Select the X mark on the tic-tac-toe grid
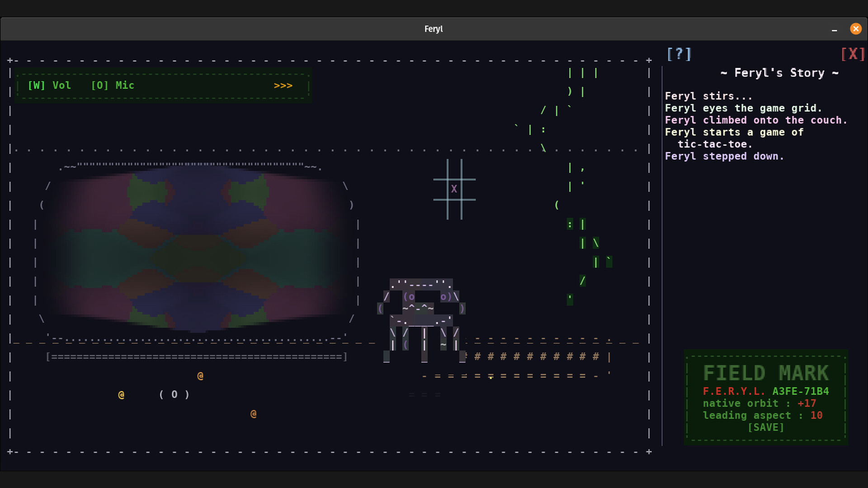 click(454, 189)
